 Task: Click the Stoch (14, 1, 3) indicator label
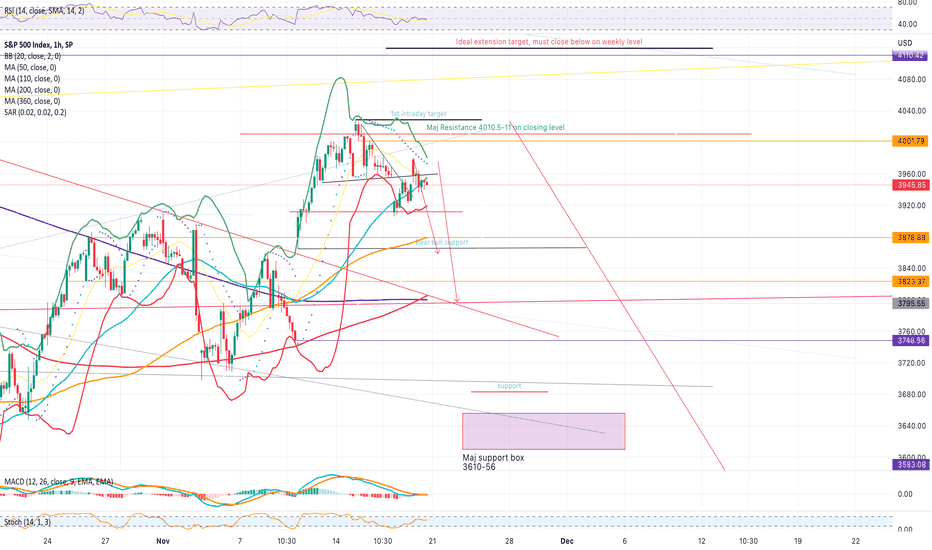tap(27, 522)
